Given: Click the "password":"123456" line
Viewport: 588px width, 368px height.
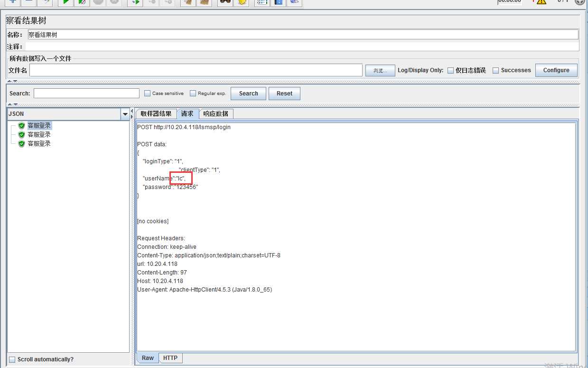Looking at the screenshot, I should pos(170,187).
